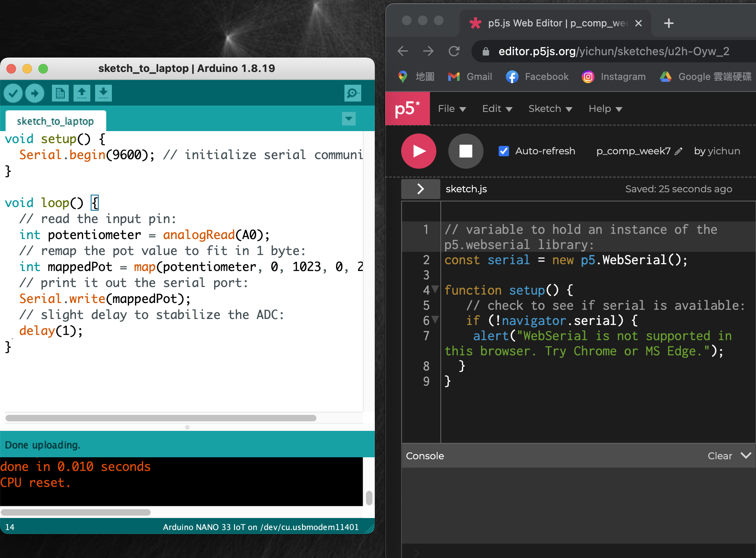Click the pencil icon to rename p_comp_week7

[678, 151]
